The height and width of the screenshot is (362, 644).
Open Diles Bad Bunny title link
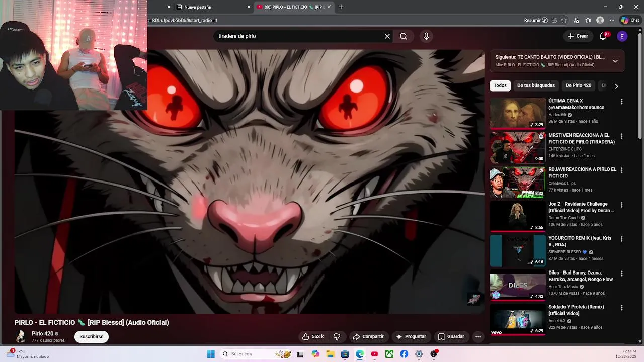point(581,276)
